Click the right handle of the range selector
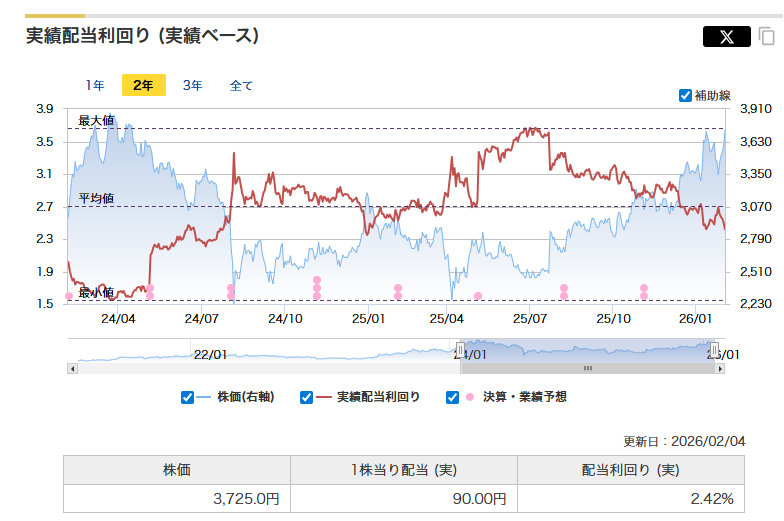 tap(714, 350)
